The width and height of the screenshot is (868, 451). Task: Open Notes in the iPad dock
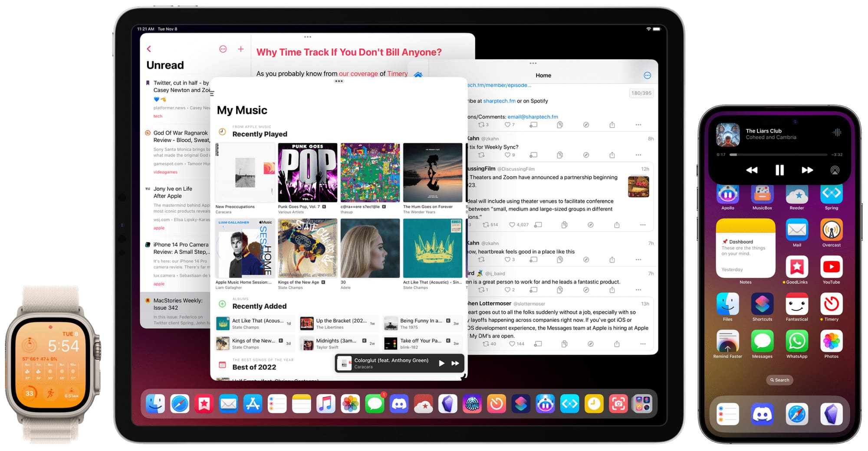click(x=301, y=404)
